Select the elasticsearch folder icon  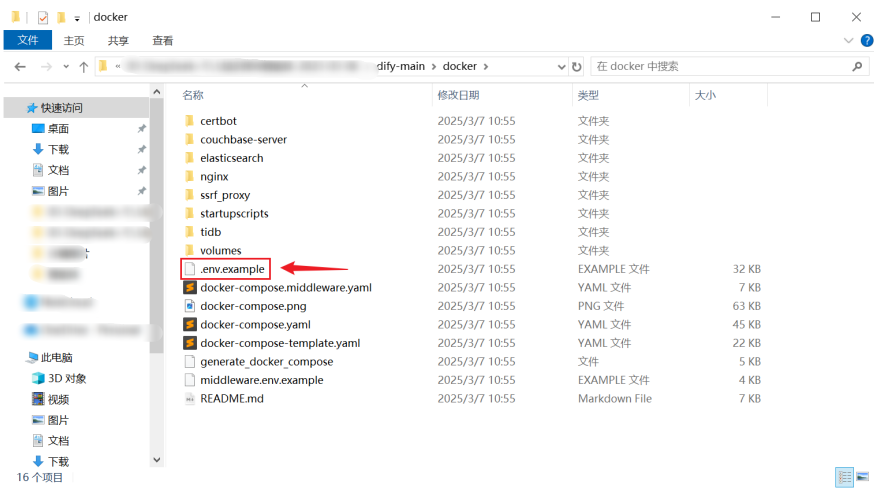point(190,158)
